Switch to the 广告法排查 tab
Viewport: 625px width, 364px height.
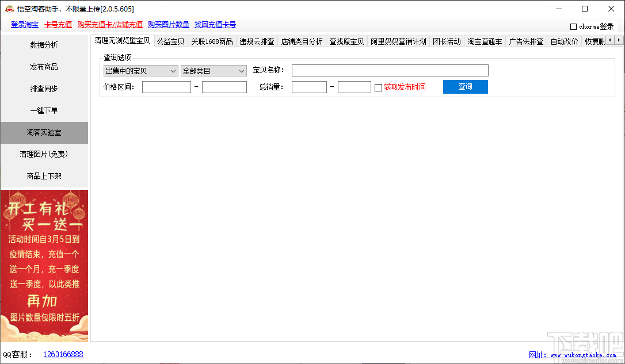coord(526,41)
